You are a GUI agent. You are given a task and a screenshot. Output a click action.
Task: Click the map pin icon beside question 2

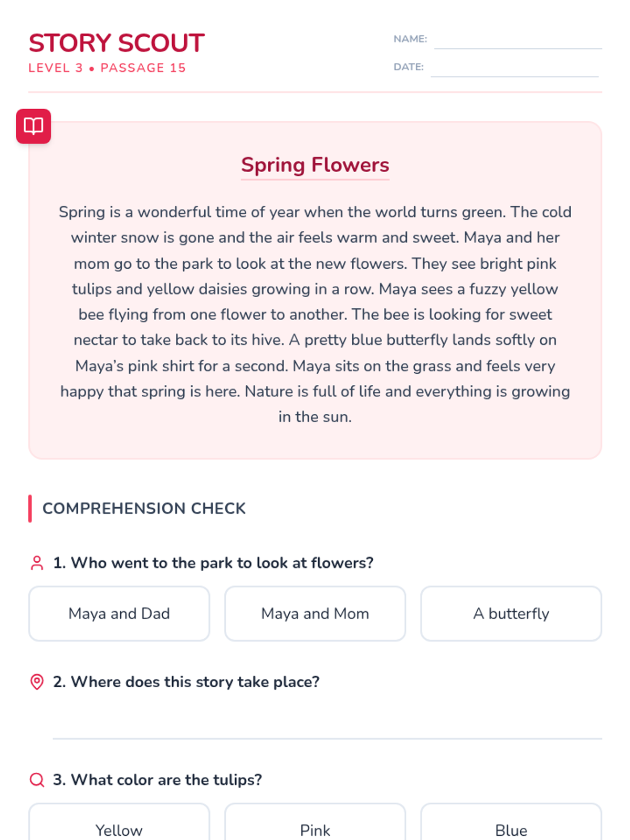pos(37,681)
